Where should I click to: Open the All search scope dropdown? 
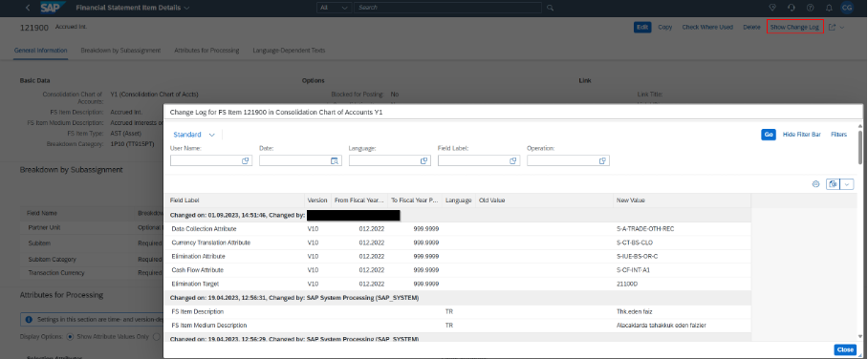click(335, 8)
